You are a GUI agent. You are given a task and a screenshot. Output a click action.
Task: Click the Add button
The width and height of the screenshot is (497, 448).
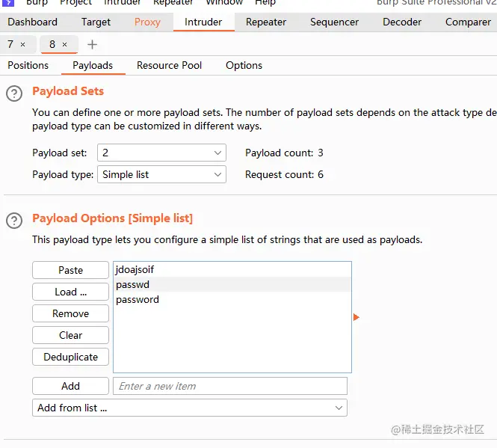coord(70,386)
